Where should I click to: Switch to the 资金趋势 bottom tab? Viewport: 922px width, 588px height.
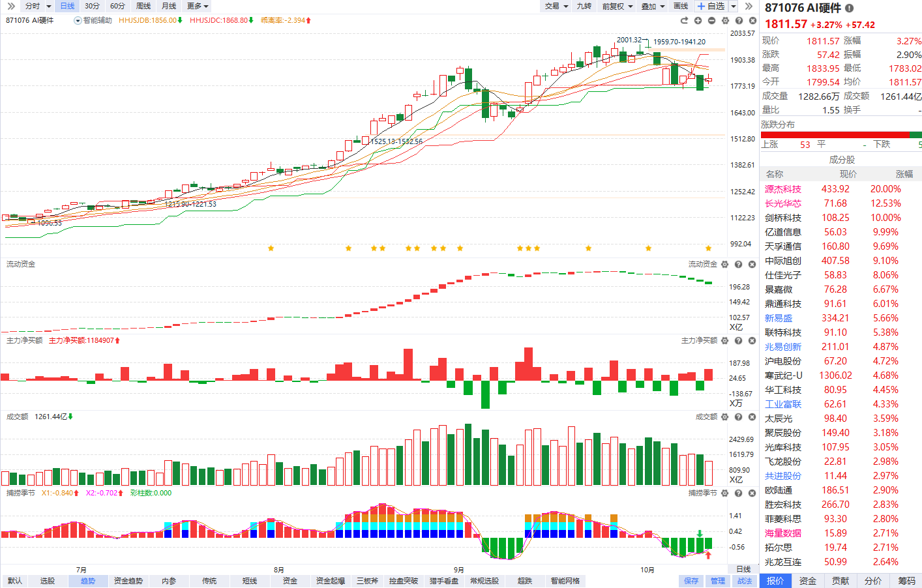pyautogui.click(x=128, y=581)
